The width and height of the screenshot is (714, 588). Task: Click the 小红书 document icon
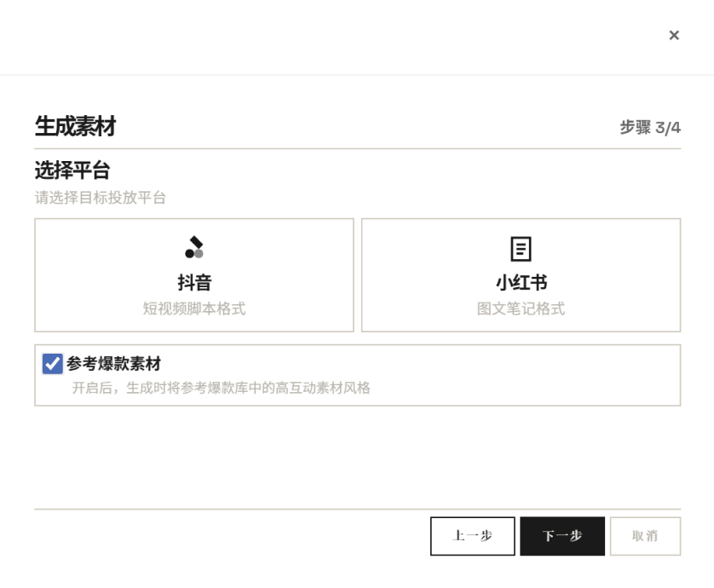click(x=521, y=249)
